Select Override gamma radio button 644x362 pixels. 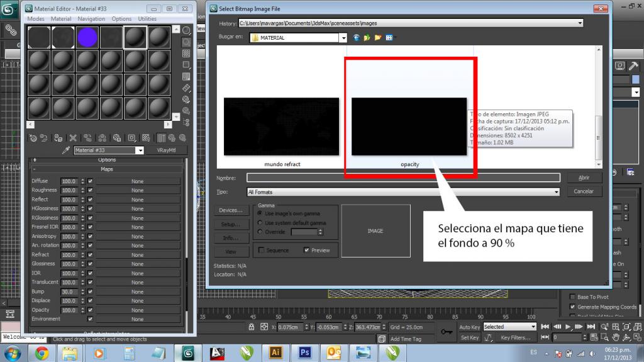tap(260, 232)
